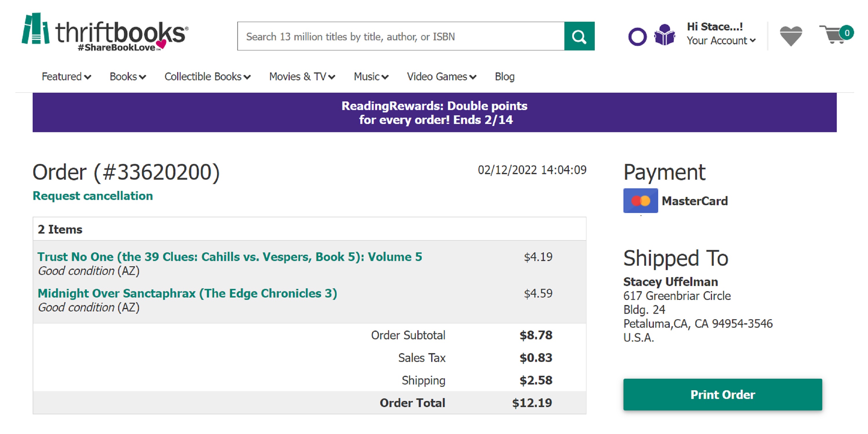868x434 pixels.
Task: Click the $4.59 item price
Action: tap(538, 293)
